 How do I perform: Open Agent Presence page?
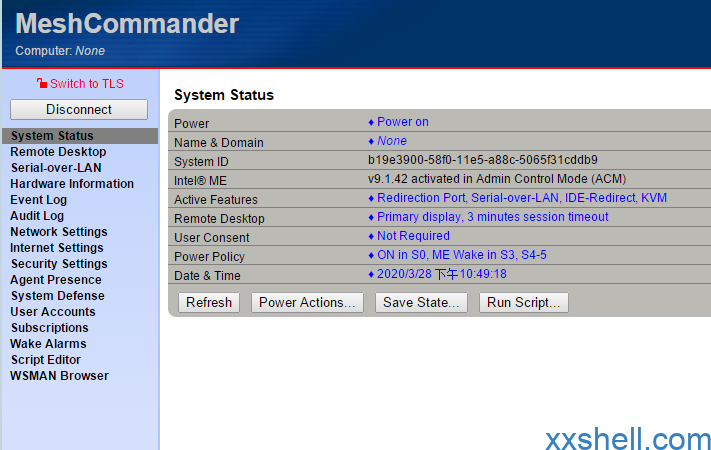tap(56, 280)
